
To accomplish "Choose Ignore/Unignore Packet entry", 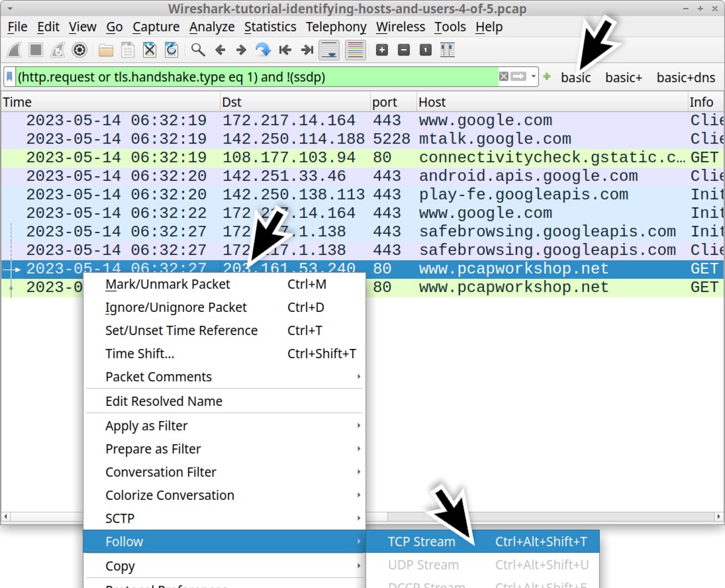I will [224, 307].
